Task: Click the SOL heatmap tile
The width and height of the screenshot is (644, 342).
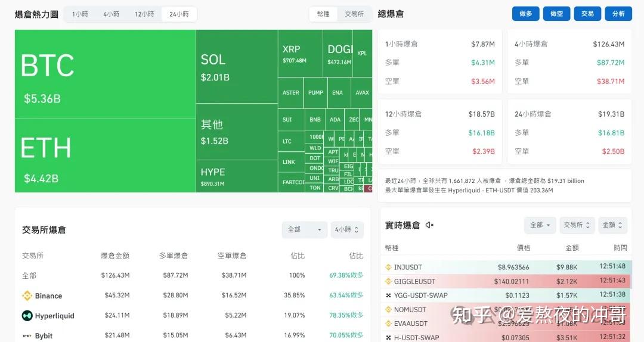Action: pos(237,67)
